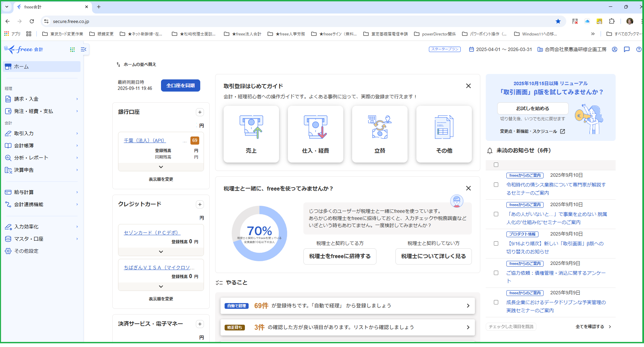
Task: Collapse the sidebar menu icon
Action: [84, 49]
